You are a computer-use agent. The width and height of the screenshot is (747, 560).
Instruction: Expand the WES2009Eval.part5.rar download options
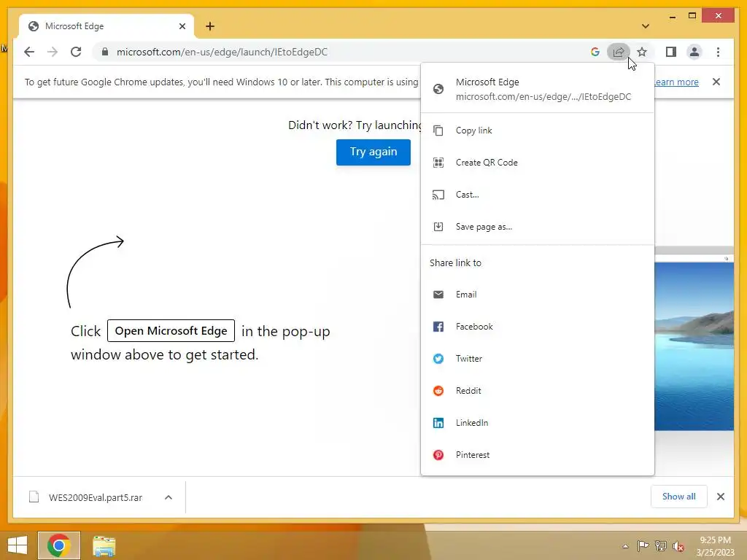[169, 497]
